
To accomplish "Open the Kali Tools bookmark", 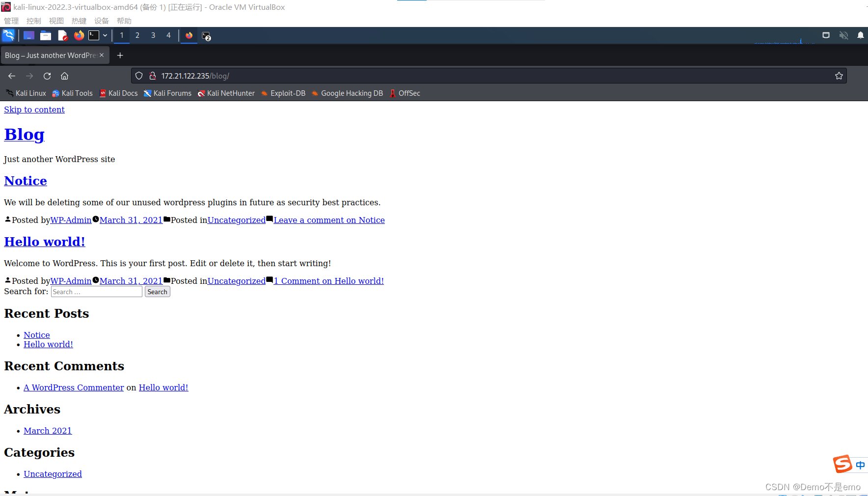I will pyautogui.click(x=73, y=93).
